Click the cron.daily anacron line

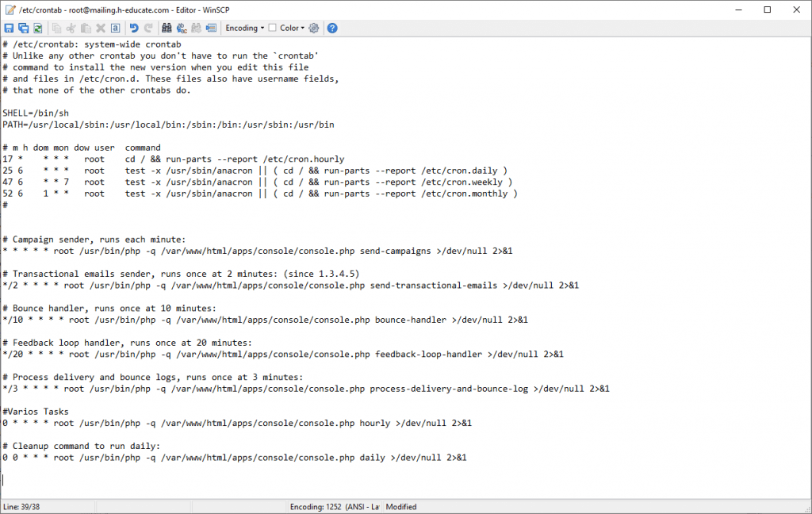coord(255,171)
